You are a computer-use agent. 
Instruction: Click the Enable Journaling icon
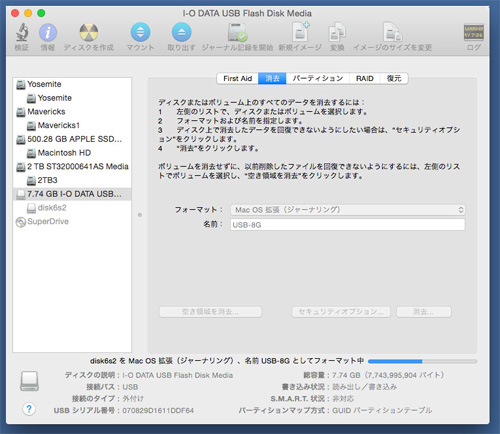[x=237, y=32]
